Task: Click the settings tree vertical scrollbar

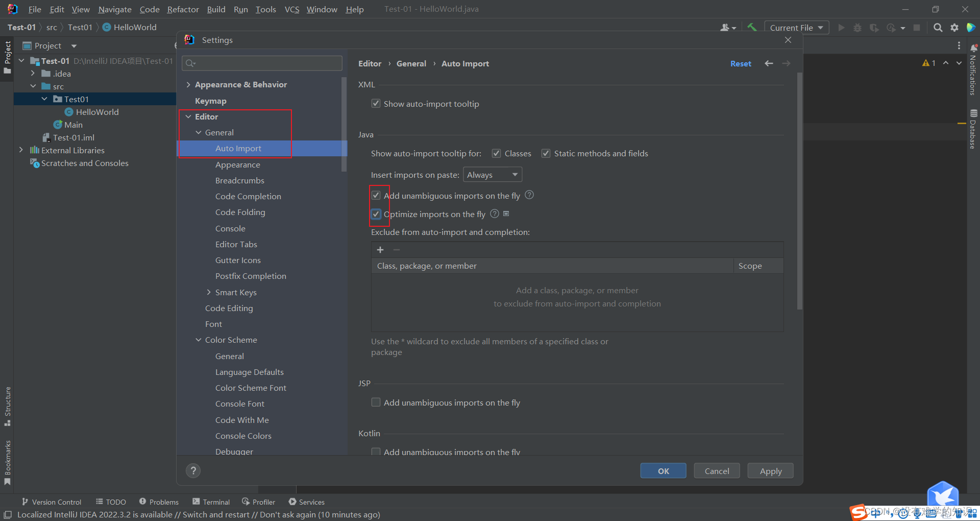Action: point(344,124)
